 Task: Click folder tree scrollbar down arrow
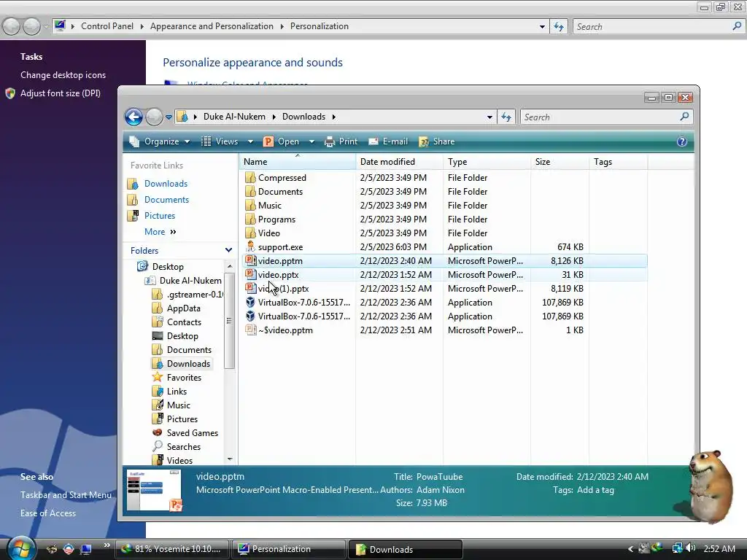coord(230,459)
